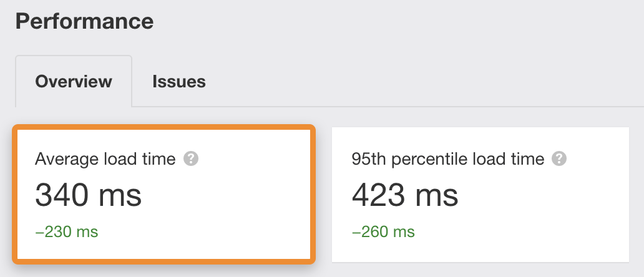
Task: Click the 423 ms percentile value
Action: [405, 194]
